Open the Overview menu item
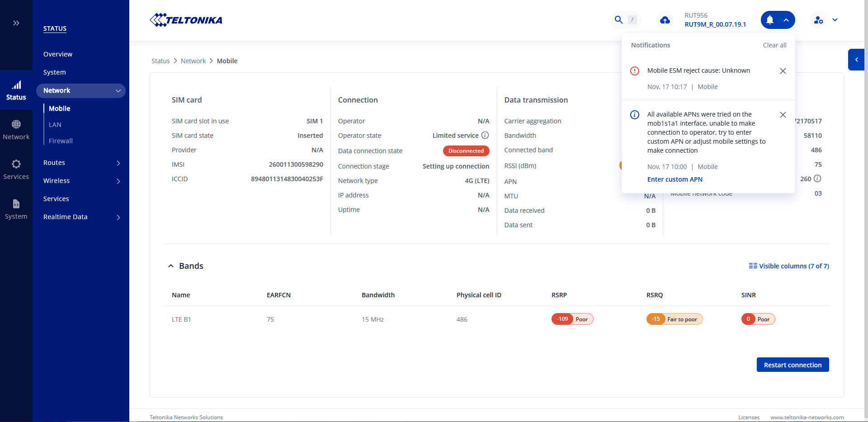This screenshot has width=868, height=422. click(58, 54)
